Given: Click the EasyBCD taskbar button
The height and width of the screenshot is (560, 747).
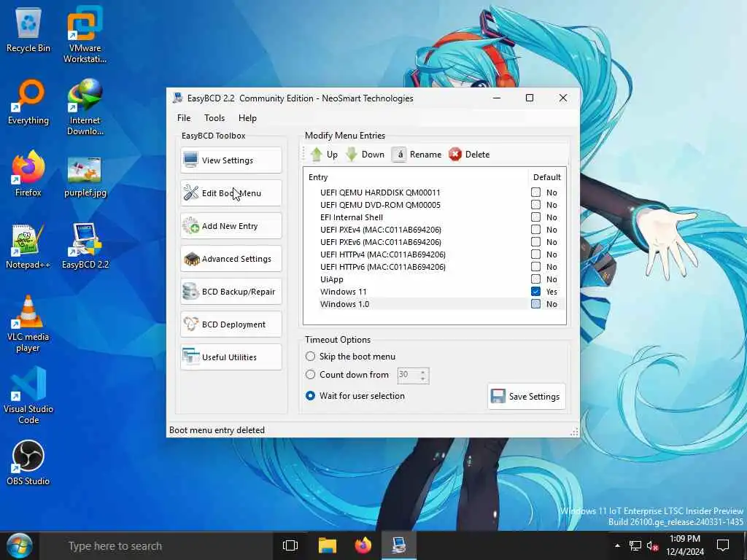Looking at the screenshot, I should 399,545.
